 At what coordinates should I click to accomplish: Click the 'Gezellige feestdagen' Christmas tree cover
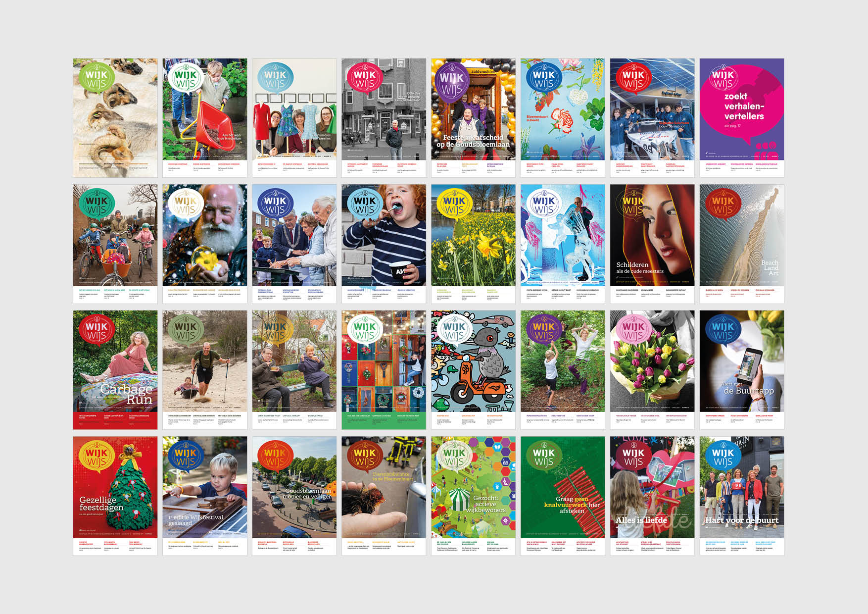(115, 496)
